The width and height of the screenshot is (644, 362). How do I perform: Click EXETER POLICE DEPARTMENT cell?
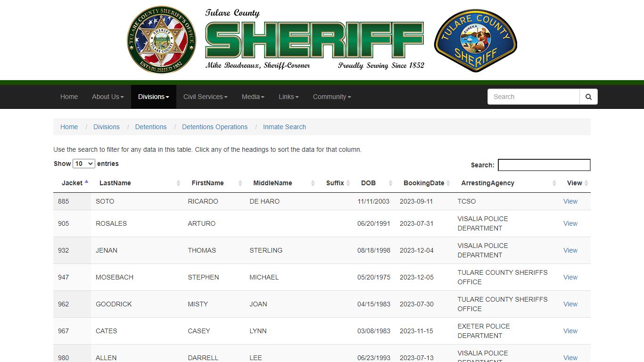click(x=506, y=331)
